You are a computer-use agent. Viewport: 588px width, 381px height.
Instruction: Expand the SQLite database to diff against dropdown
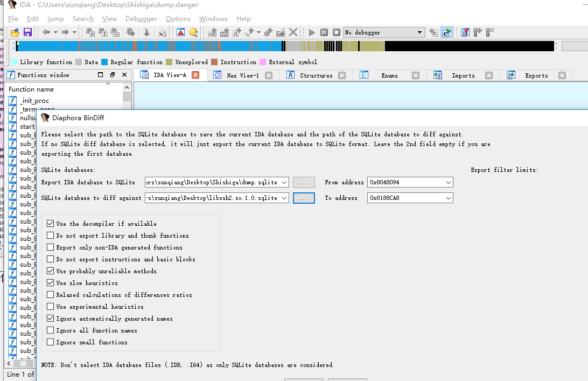point(284,198)
